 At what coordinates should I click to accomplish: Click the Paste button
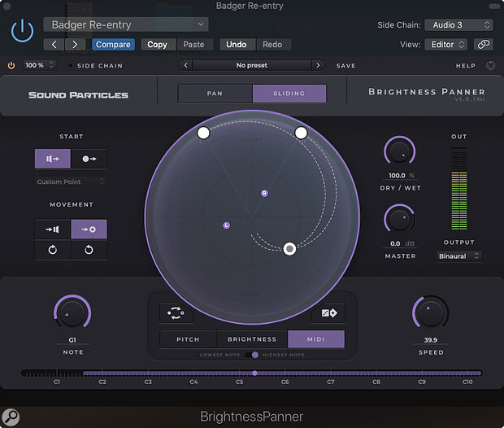pyautogui.click(x=193, y=45)
